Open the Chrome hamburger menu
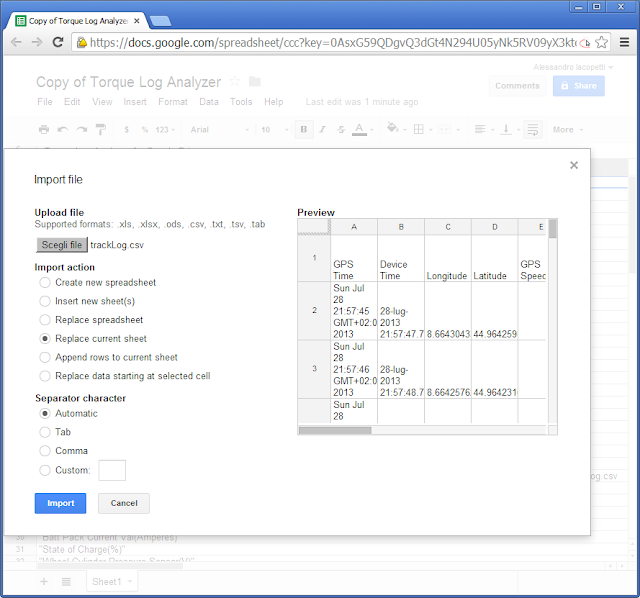The image size is (640, 598). (x=624, y=42)
